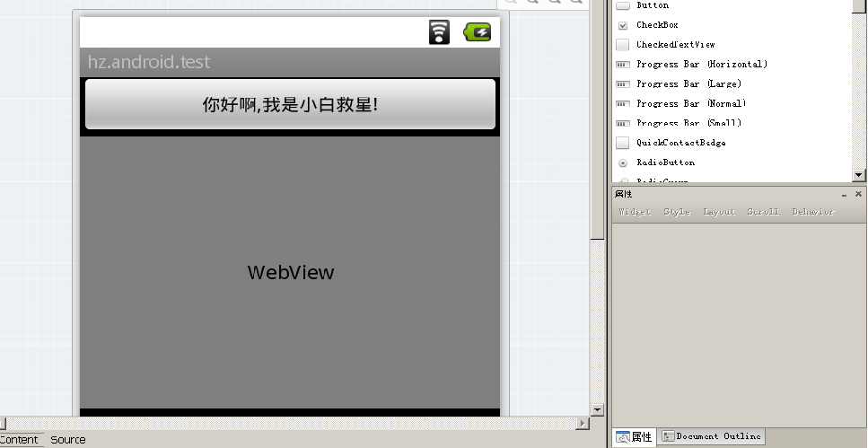Minimize the 属性 panel
Screen dimensions: 868x448
(844, 195)
